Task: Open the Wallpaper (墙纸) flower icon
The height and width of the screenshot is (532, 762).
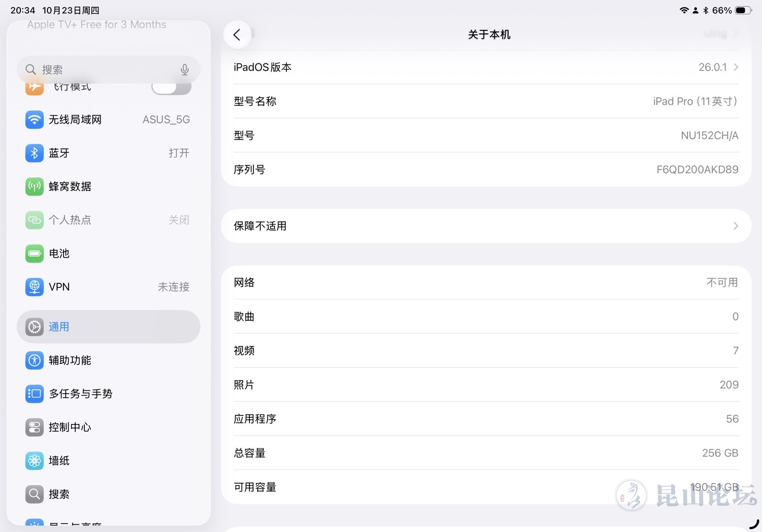Action: point(34,461)
